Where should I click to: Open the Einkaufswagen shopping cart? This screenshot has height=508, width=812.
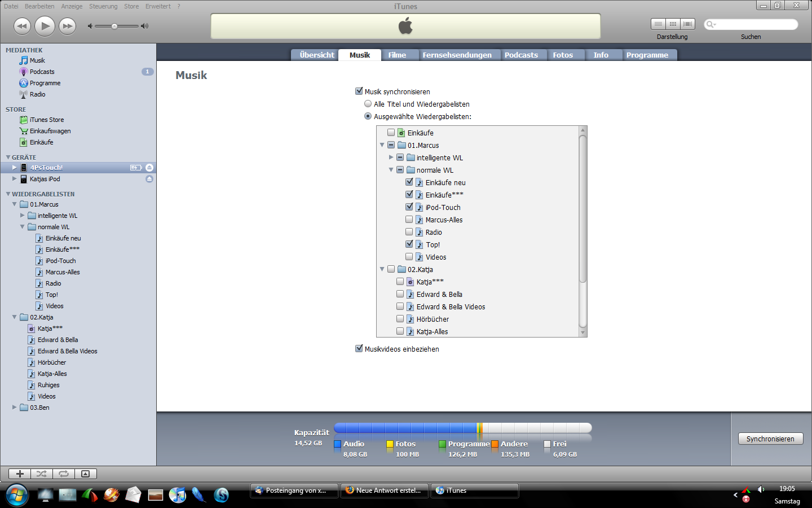click(x=50, y=131)
